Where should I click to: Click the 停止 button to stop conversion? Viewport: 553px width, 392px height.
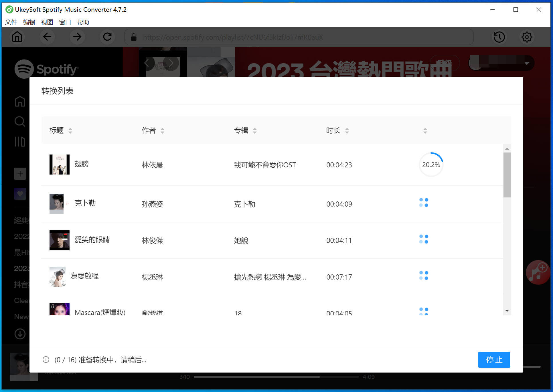494,360
